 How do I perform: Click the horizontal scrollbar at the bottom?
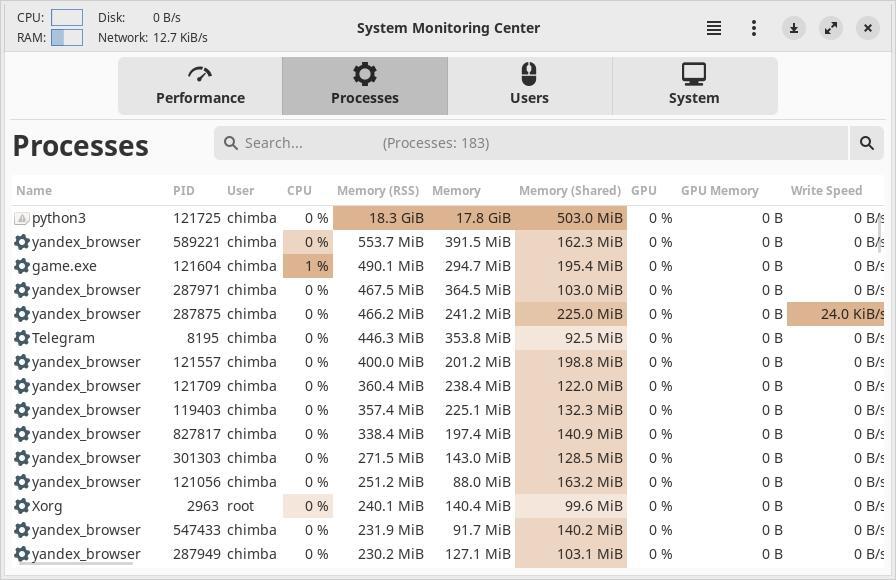73,564
